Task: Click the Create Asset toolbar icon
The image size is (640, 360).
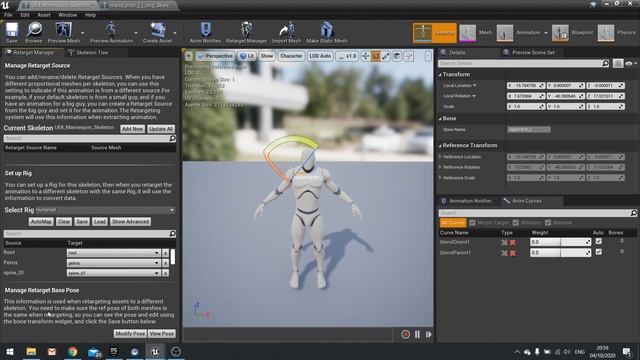Action: 158,32
